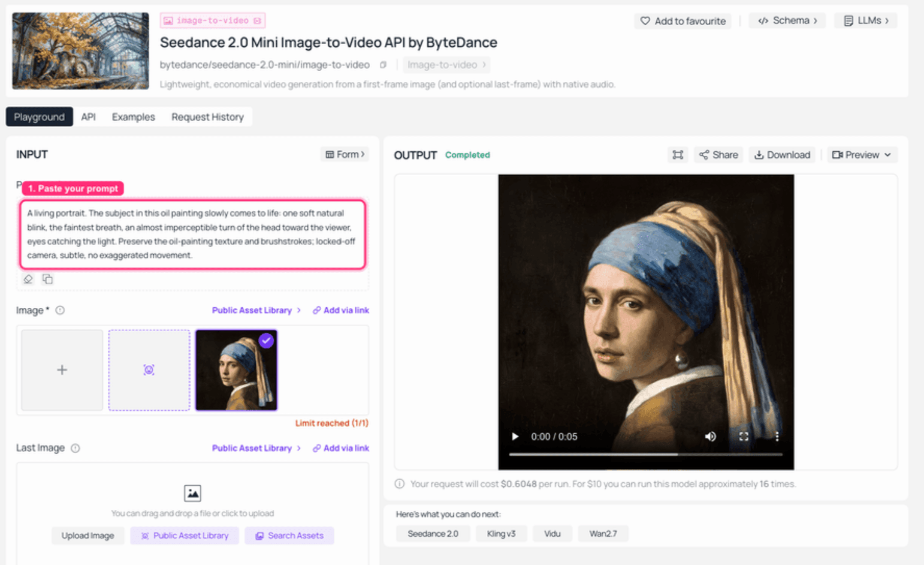Image resolution: width=924 pixels, height=565 pixels.
Task: Share the output video
Action: pos(719,155)
